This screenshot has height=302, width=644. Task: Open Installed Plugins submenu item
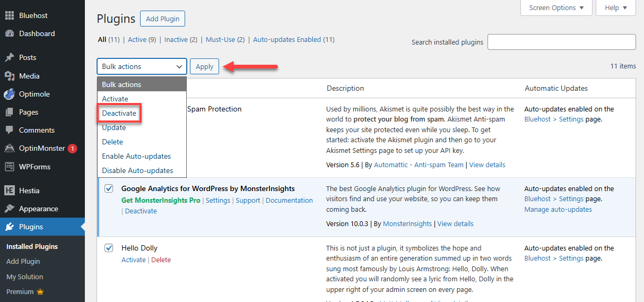tap(32, 246)
